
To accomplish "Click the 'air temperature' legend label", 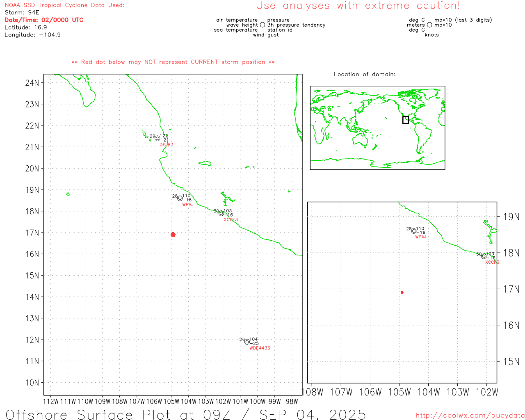I will (237, 20).
